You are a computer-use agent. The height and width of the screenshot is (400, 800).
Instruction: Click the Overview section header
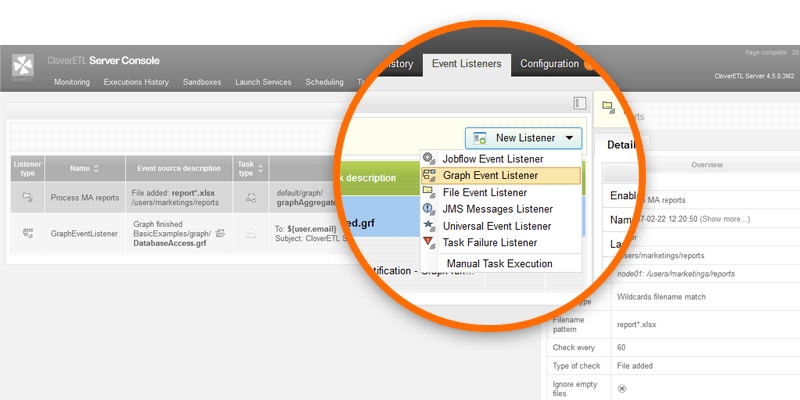707,165
